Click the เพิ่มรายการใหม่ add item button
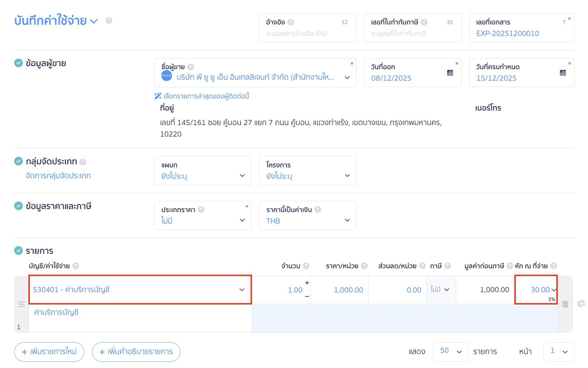The image size is (588, 368). click(x=49, y=352)
